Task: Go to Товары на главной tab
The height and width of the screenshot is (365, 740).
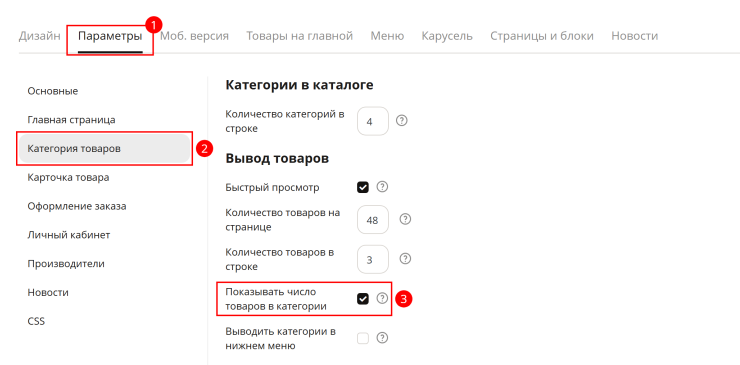Action: pos(300,36)
